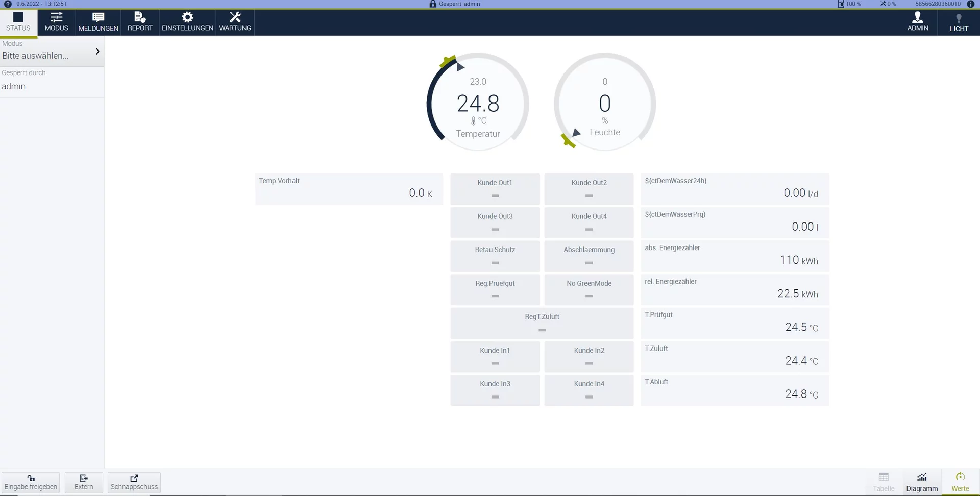Click the serial number 58566280360010
This screenshot has width=980, height=496.
[x=938, y=4]
